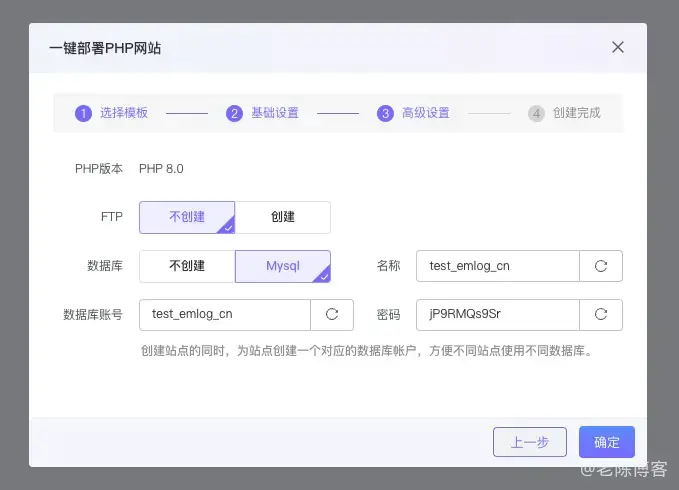Click step 3 circle icon
The image size is (679, 490).
click(x=385, y=113)
